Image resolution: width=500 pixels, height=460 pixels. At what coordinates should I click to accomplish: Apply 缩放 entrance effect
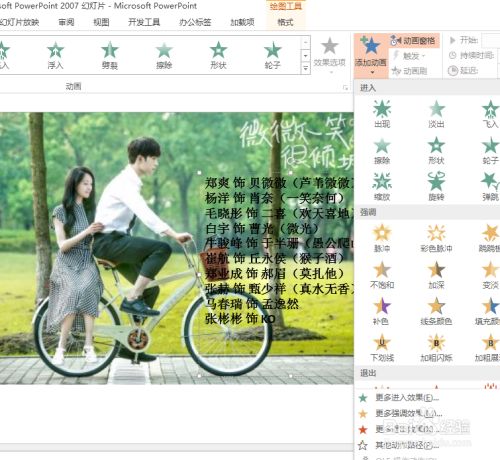point(382,187)
